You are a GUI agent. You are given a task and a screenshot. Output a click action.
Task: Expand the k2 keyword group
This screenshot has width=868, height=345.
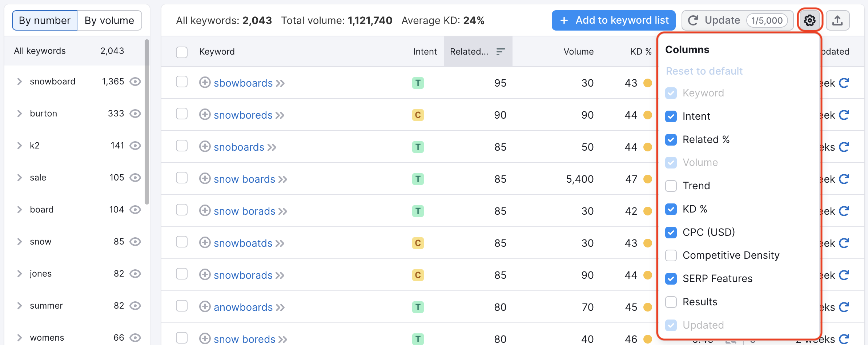20,146
